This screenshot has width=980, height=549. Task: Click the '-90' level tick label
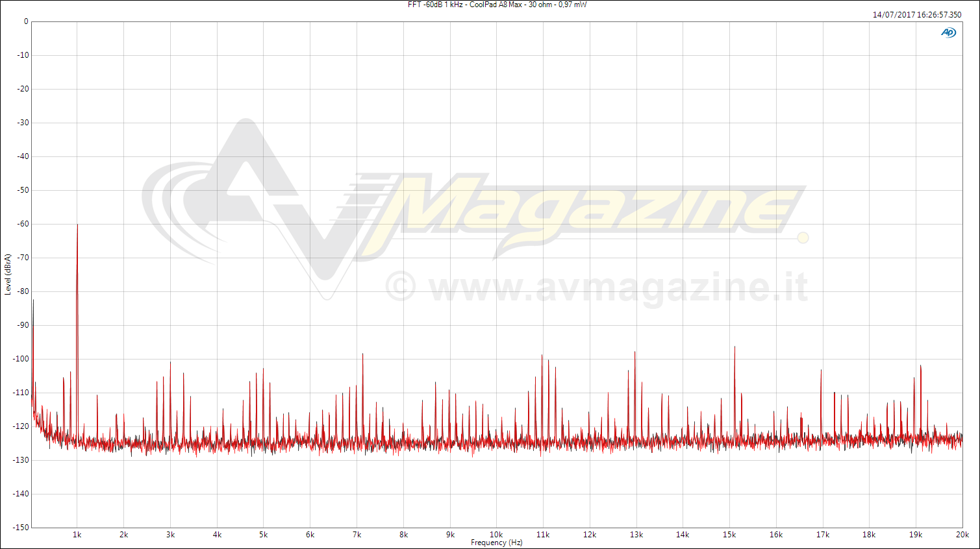pos(23,325)
